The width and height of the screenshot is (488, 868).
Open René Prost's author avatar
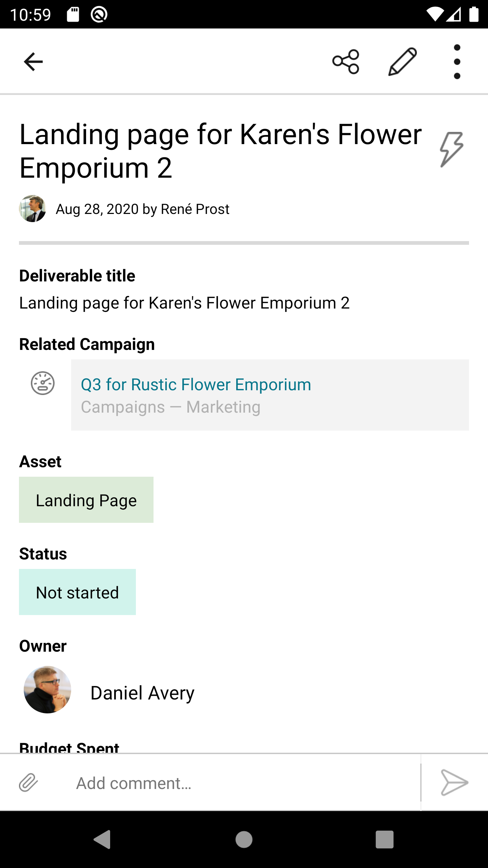point(33,209)
